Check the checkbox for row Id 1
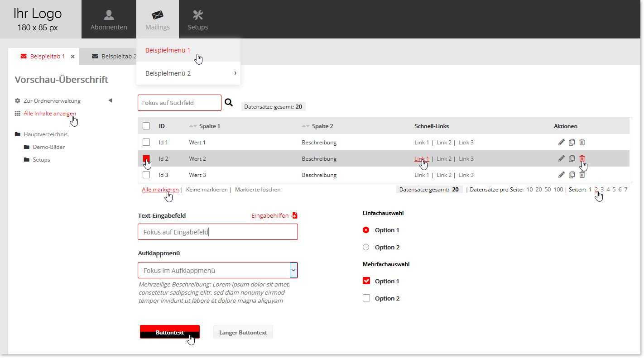644x358 pixels. tap(146, 142)
